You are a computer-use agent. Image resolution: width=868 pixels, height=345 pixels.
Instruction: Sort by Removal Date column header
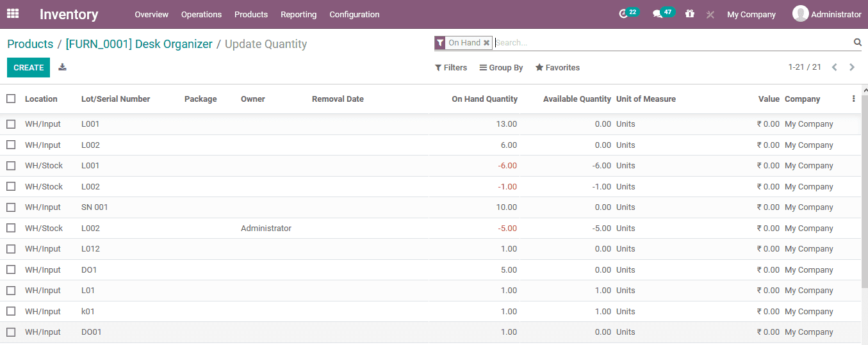pyautogui.click(x=338, y=99)
